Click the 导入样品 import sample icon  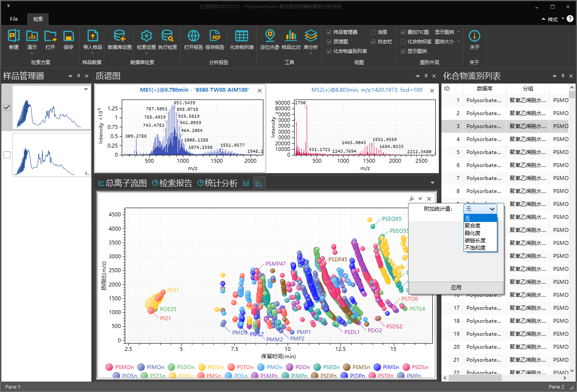(x=93, y=35)
